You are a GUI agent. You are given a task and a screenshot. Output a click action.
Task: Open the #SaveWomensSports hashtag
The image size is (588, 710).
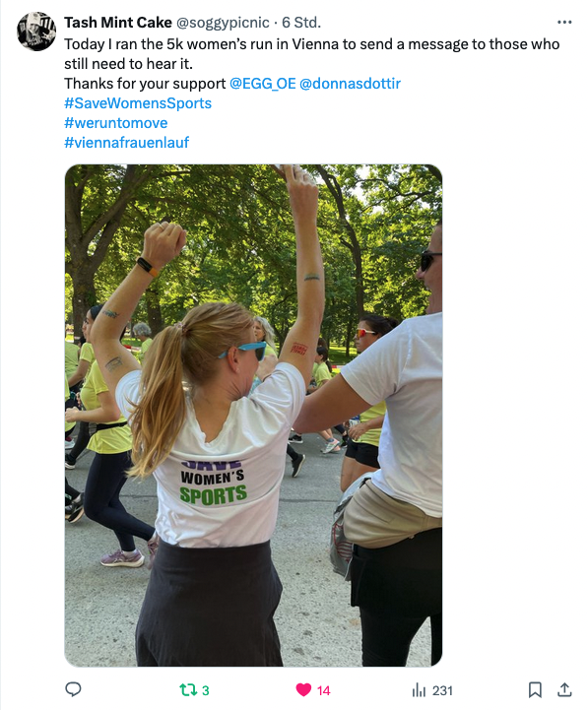138,103
